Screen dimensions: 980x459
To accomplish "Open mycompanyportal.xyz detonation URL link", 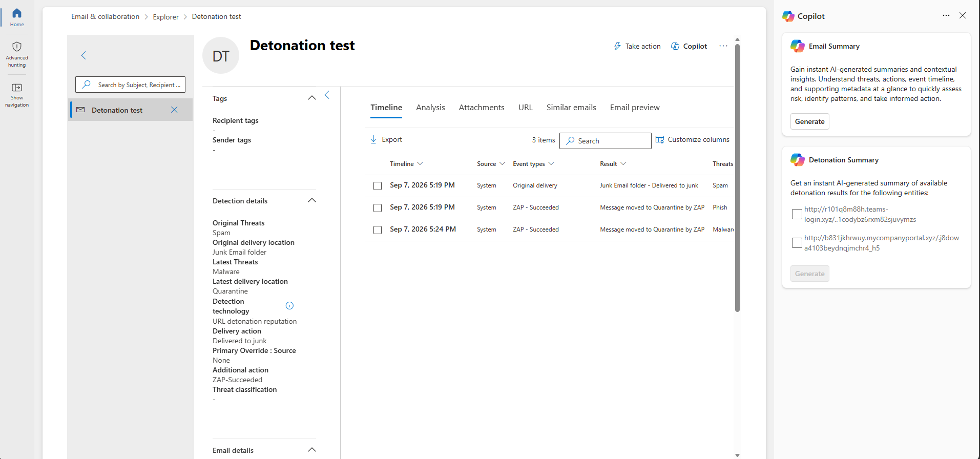I will coord(882,243).
